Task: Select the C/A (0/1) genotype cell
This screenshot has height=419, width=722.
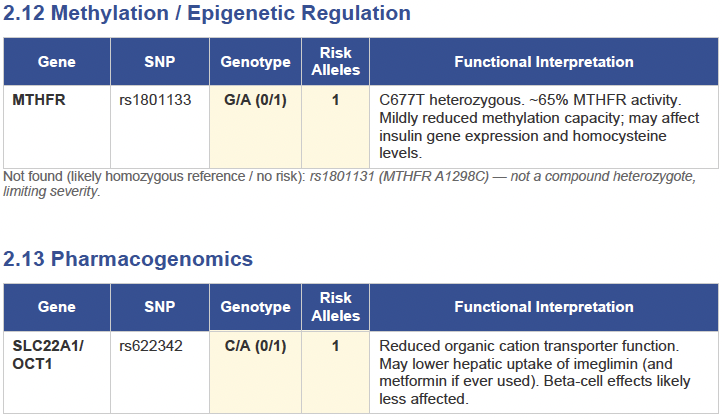Action: pyautogui.click(x=254, y=346)
